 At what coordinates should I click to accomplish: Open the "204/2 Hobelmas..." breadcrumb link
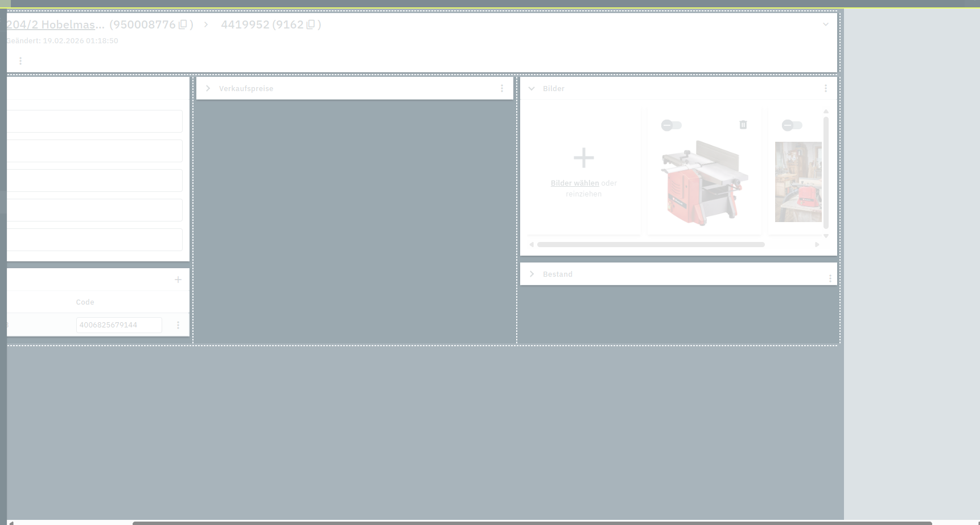tap(55, 24)
